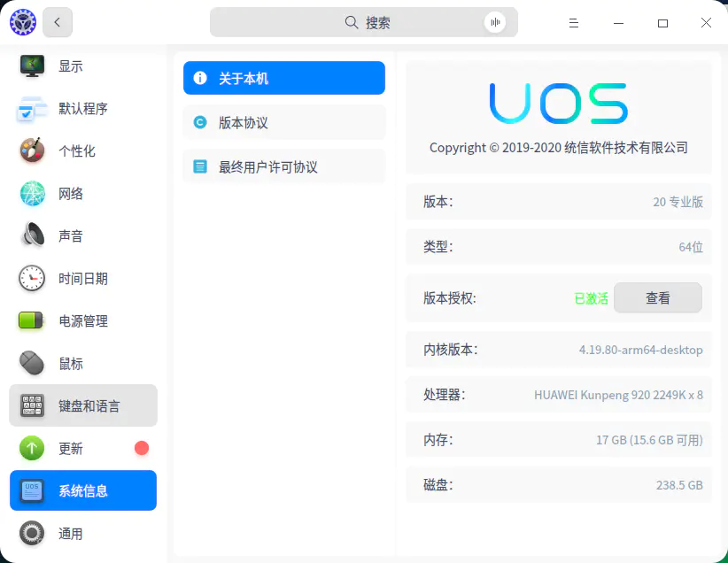The width and height of the screenshot is (728, 563).
Task: Open 声音 settings
Action: (83, 235)
